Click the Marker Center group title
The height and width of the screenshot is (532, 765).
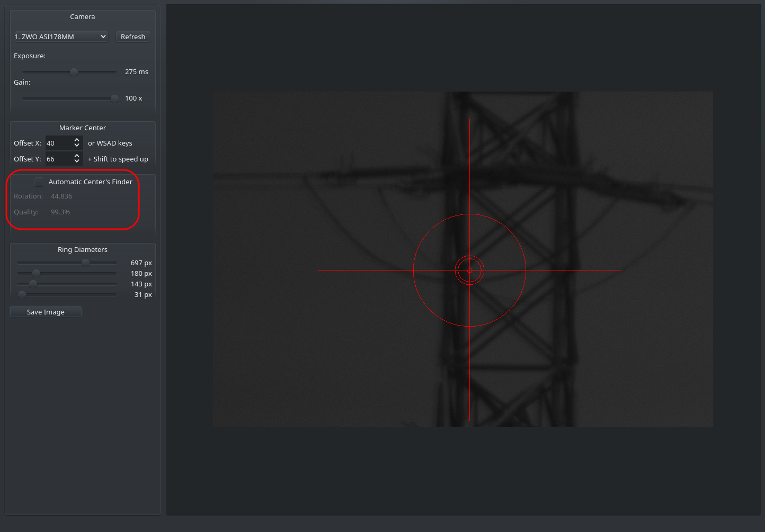click(x=83, y=128)
